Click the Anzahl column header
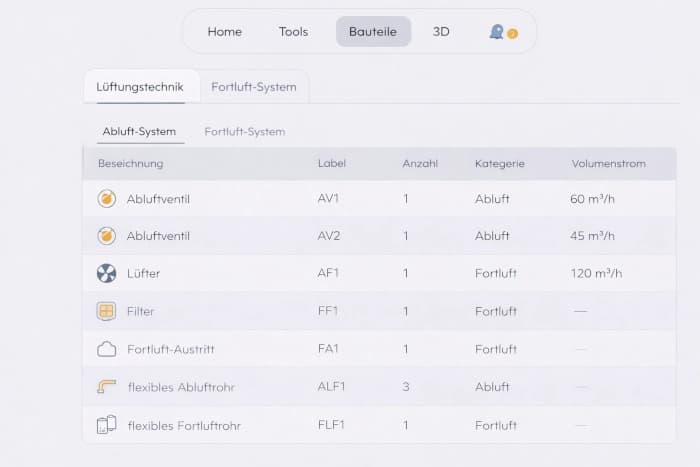 420,163
